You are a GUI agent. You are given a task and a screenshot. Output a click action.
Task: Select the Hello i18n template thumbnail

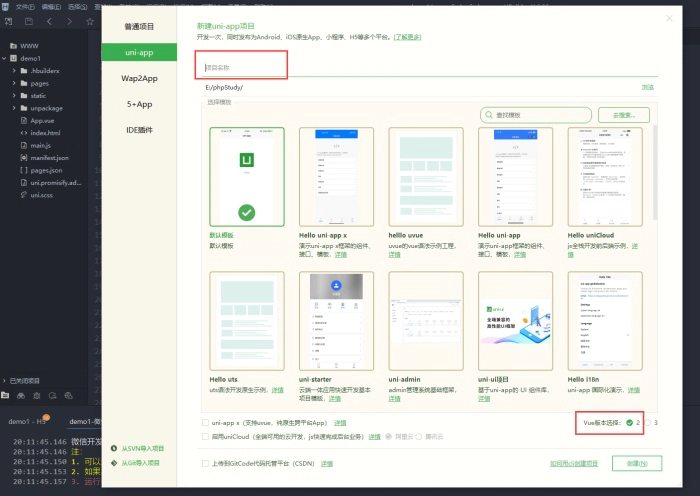click(605, 321)
